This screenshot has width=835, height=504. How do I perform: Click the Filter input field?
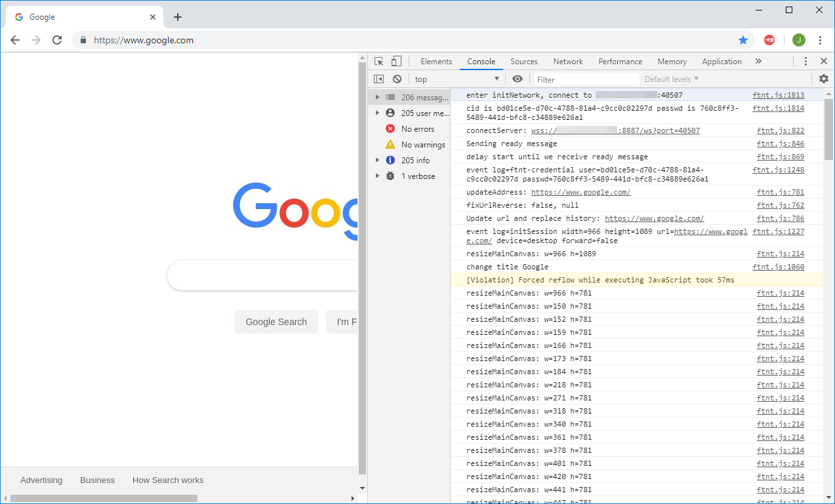pyautogui.click(x=586, y=79)
